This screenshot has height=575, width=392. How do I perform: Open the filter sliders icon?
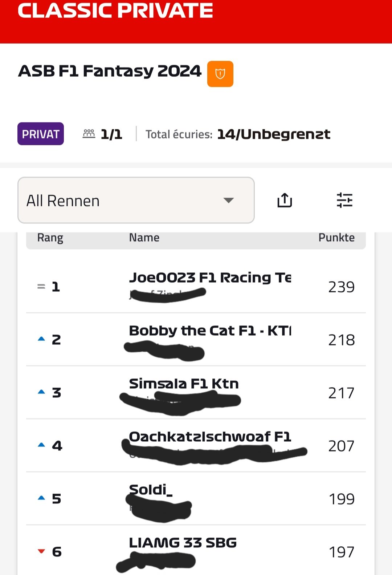(x=344, y=200)
